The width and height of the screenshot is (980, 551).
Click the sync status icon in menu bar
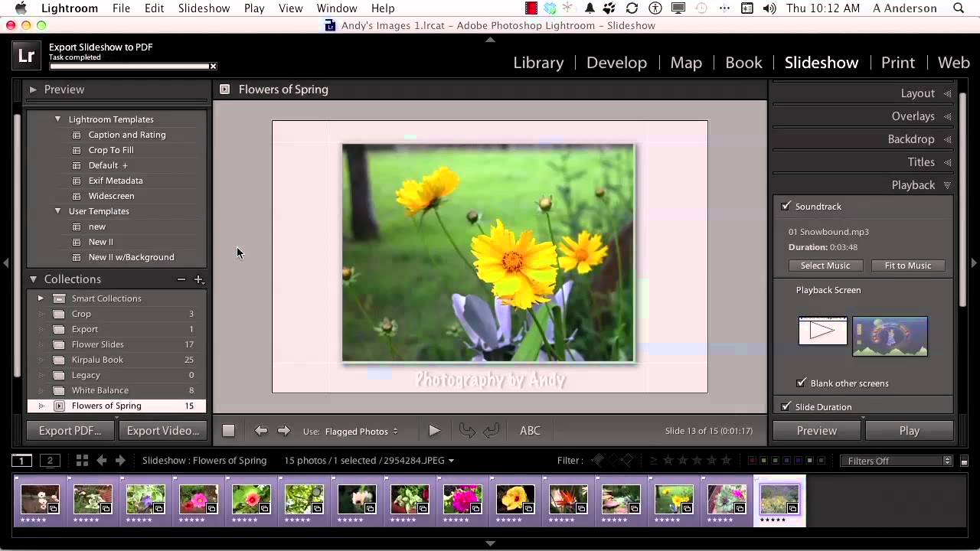[632, 8]
